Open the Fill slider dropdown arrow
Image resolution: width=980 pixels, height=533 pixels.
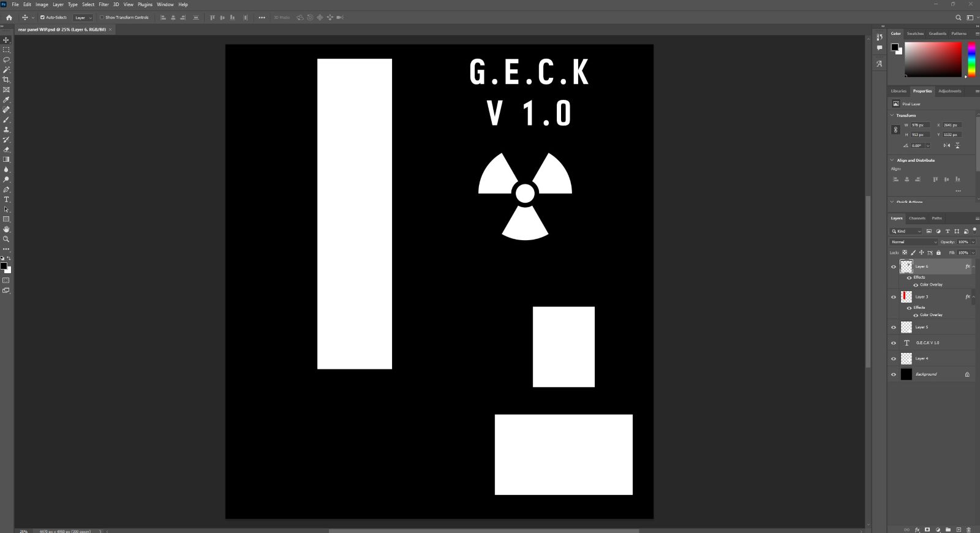point(973,252)
